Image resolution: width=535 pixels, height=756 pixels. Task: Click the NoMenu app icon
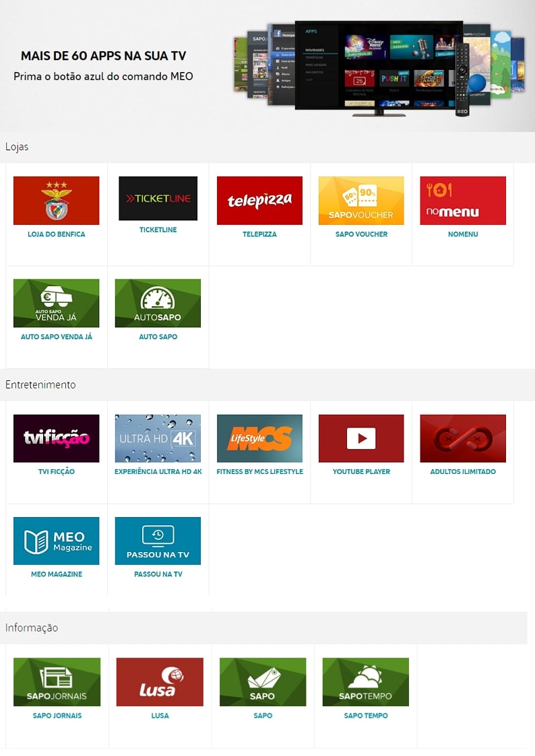pos(462,201)
